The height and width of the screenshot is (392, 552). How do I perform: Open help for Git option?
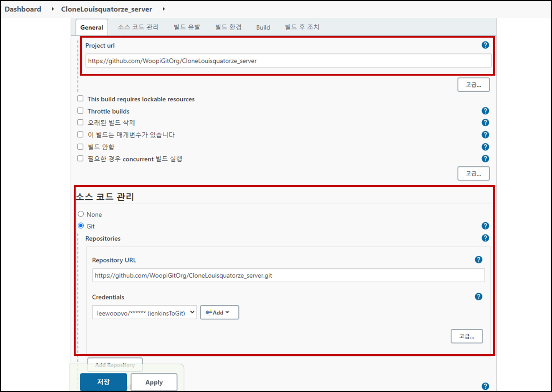pyautogui.click(x=485, y=226)
